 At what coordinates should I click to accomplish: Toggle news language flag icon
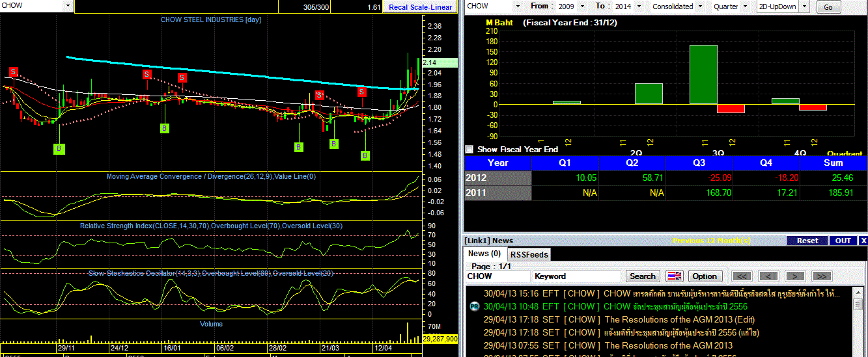tap(674, 276)
